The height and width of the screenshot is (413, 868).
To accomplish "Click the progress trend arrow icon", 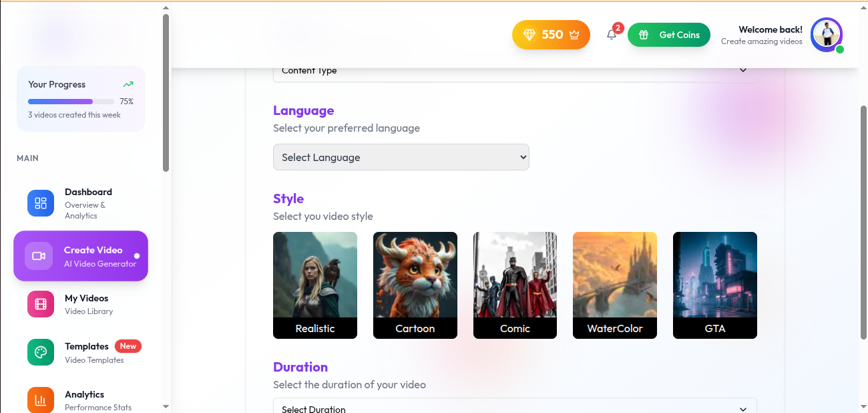I will (128, 84).
